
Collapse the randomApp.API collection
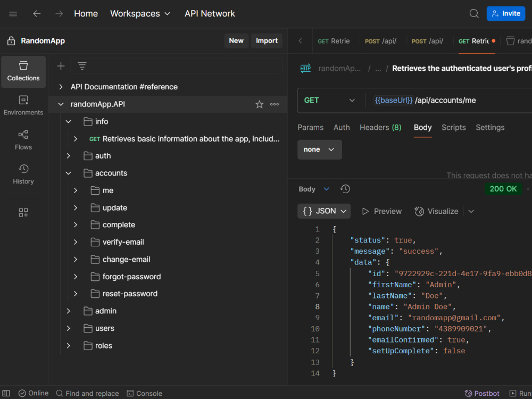pyautogui.click(x=61, y=104)
